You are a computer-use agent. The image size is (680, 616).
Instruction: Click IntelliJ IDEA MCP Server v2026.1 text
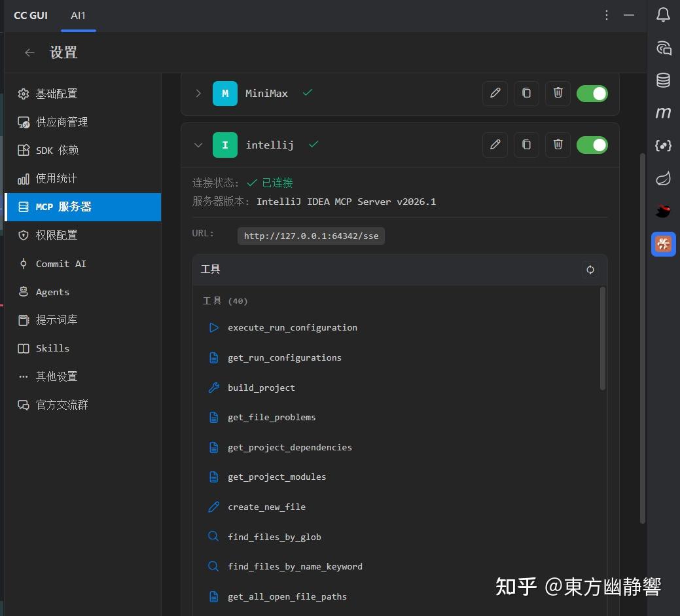pos(346,202)
